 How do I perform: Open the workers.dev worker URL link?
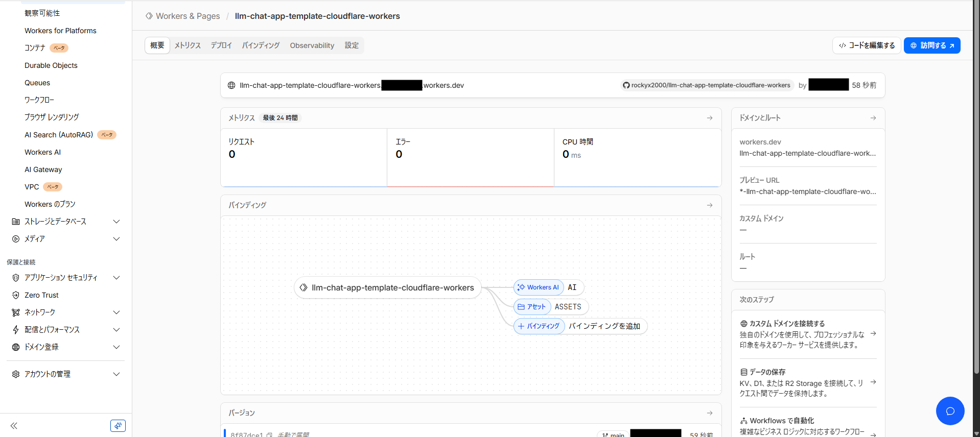click(352, 85)
